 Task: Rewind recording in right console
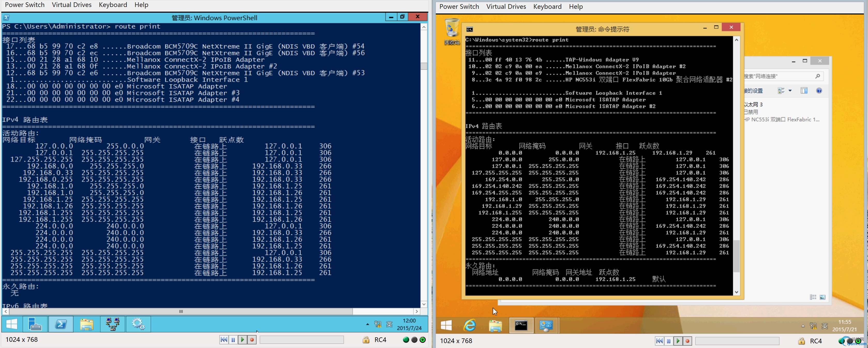[660, 341]
